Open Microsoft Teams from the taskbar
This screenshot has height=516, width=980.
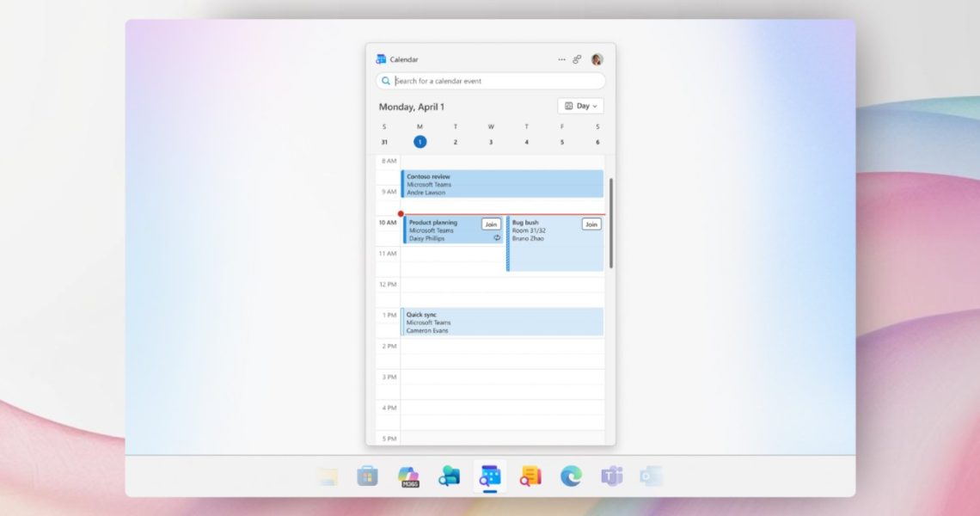pyautogui.click(x=611, y=476)
